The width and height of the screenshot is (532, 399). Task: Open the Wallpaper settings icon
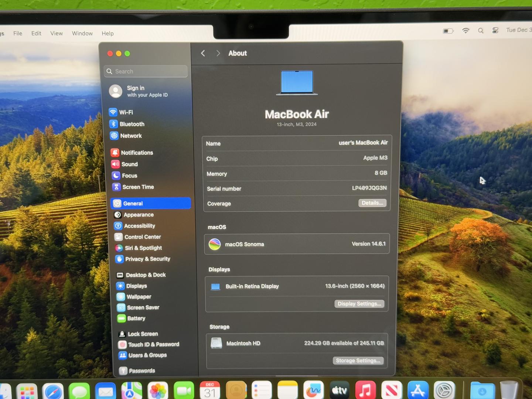click(121, 297)
